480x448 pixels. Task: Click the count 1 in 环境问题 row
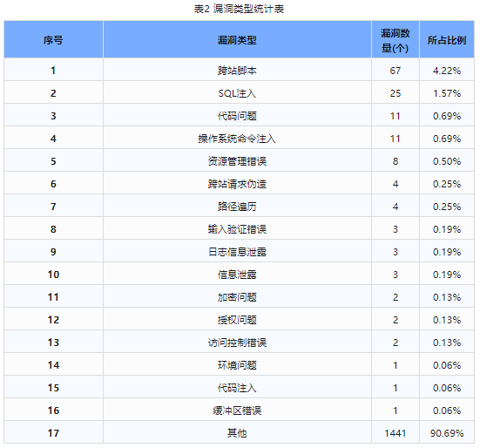coord(395,365)
